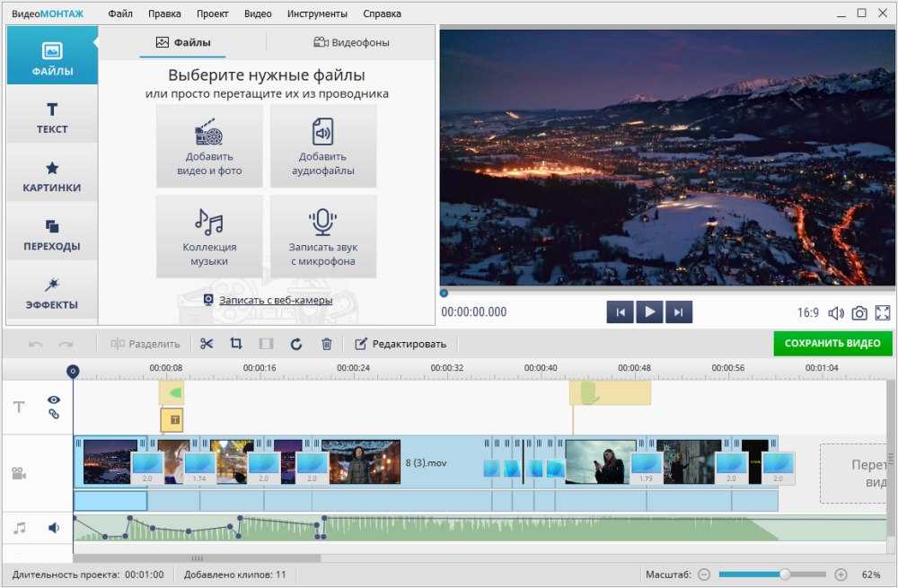The width and height of the screenshot is (898, 588).
Task: Open the ЭФФЕКТЫ effects section
Action: (52, 292)
